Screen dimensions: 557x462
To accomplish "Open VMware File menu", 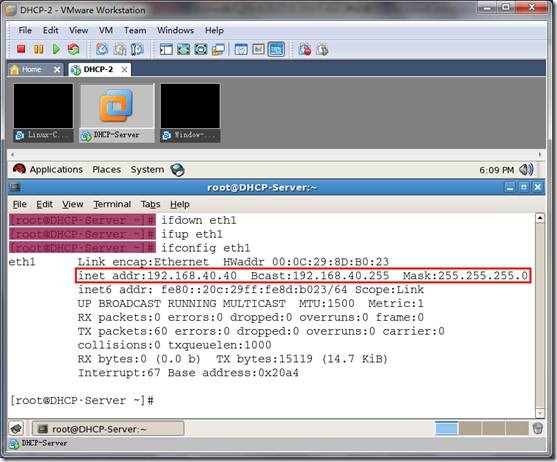I will [x=25, y=31].
